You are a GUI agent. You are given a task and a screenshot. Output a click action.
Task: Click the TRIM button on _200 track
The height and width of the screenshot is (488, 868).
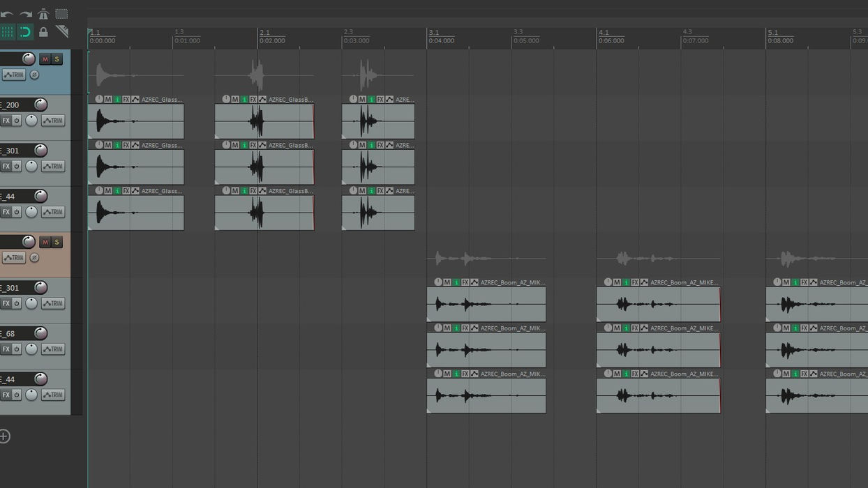pos(53,121)
